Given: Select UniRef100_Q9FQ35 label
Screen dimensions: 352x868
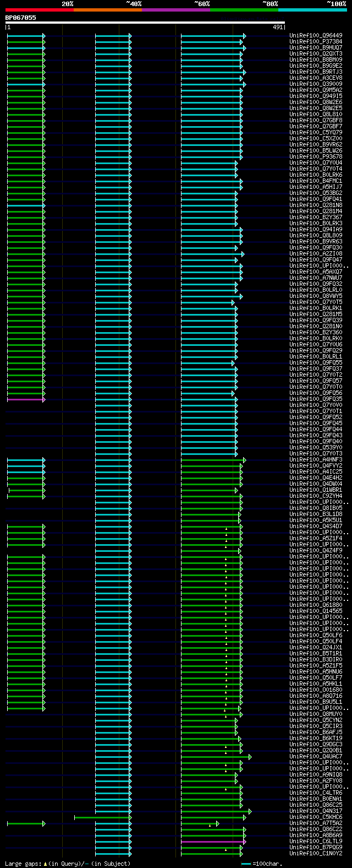Looking at the screenshot, I should coord(316,399).
